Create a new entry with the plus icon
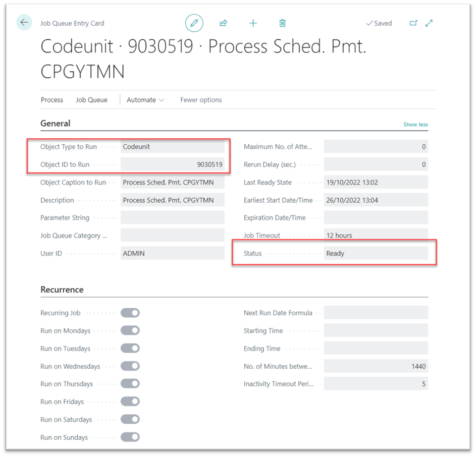Screen dimensions: 476x457 tap(253, 23)
